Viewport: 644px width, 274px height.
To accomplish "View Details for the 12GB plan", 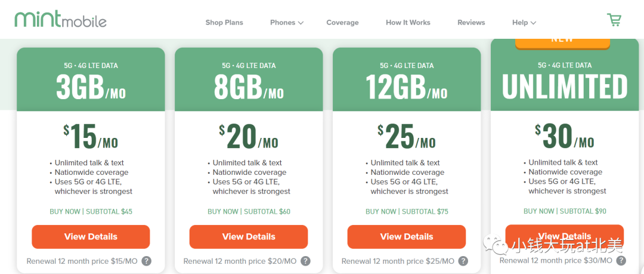I will 407,237.
